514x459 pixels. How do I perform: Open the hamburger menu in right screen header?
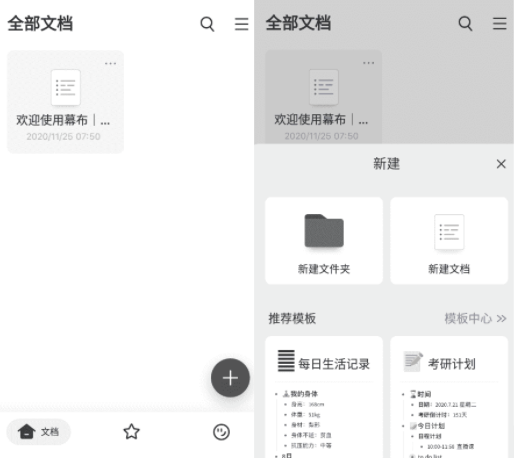(500, 24)
